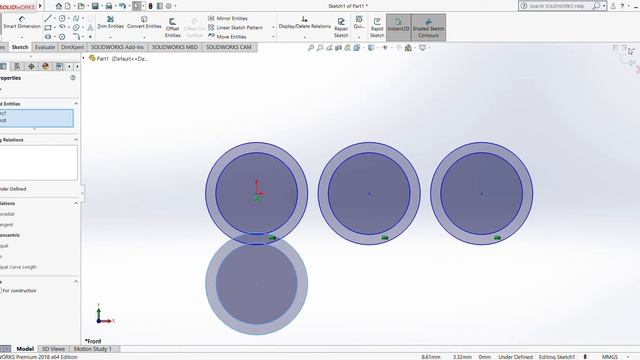Image resolution: width=640 pixels, height=360 pixels.
Task: Open the DimXpertManager tab icon
Action: tap(31, 66)
